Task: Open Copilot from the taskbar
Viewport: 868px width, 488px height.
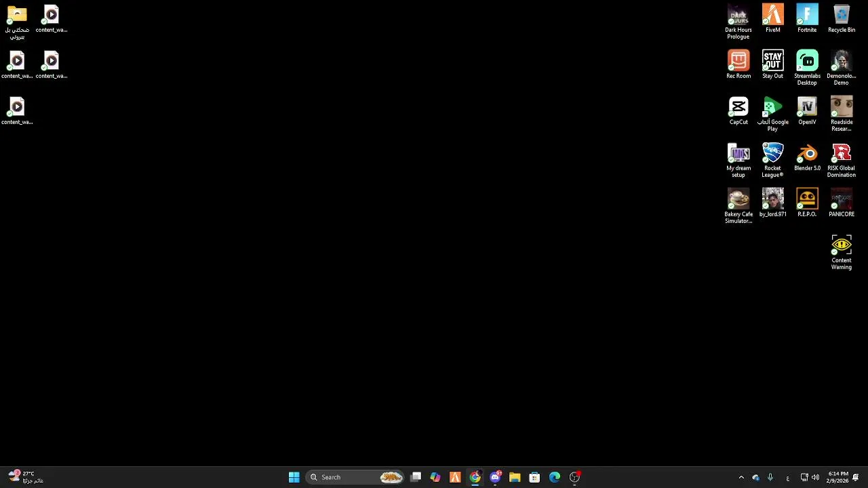Action: (435, 477)
